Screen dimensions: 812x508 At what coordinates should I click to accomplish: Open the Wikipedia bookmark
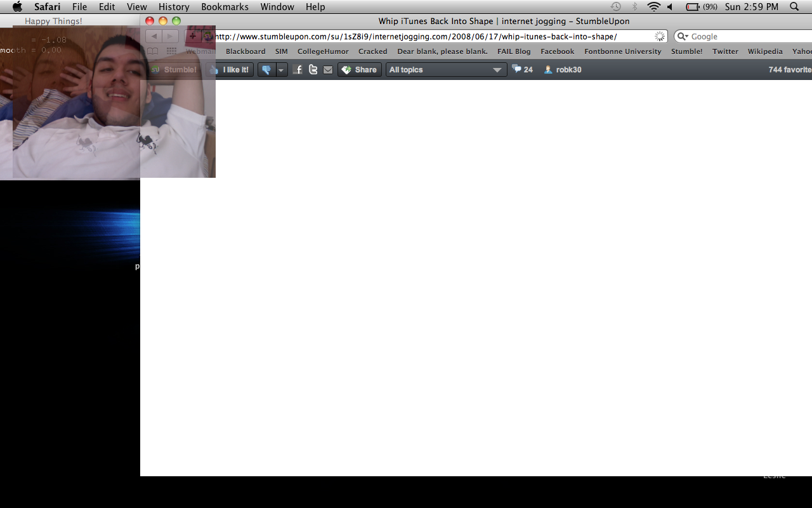[764, 51]
